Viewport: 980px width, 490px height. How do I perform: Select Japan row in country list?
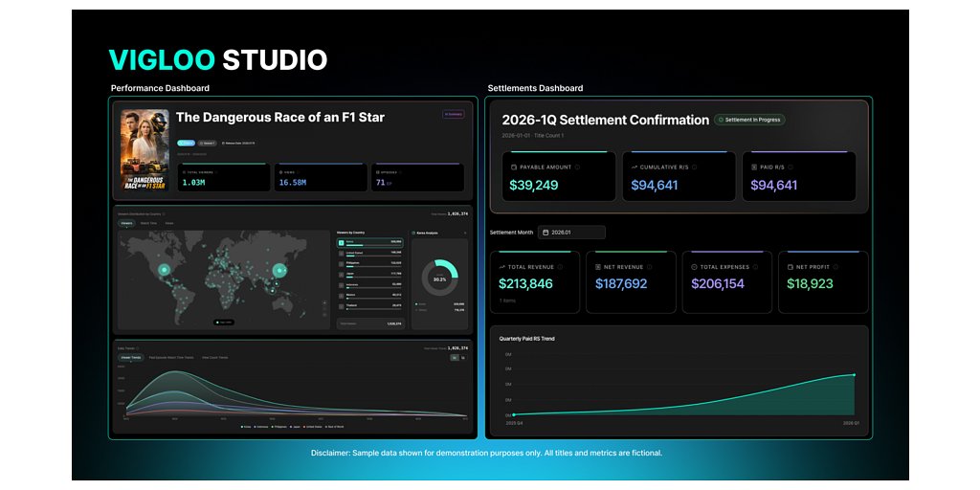[x=370, y=275]
